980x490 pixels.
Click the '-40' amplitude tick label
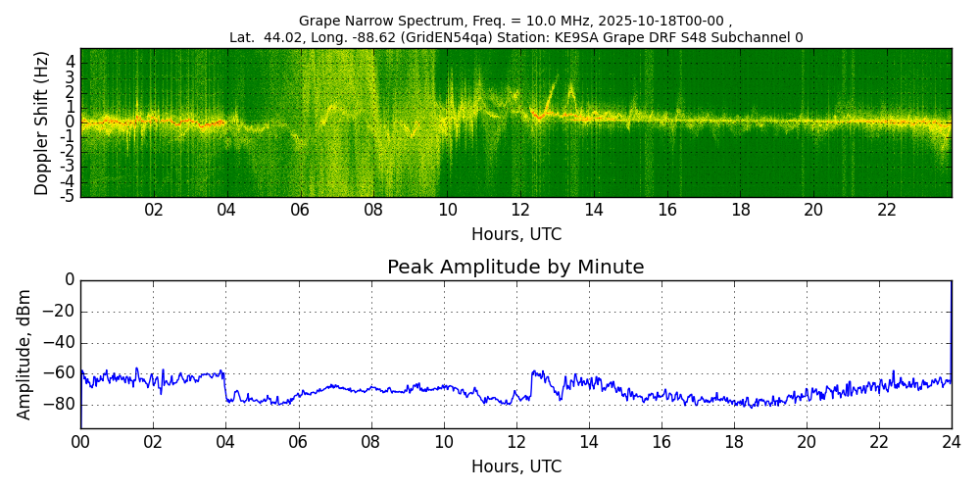[60, 343]
